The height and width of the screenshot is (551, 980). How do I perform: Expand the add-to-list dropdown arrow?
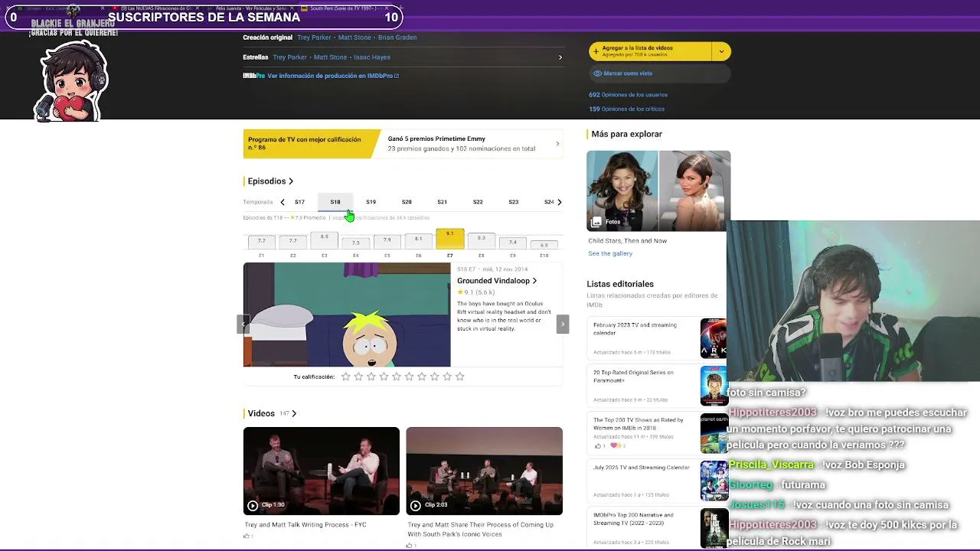[x=721, y=51]
